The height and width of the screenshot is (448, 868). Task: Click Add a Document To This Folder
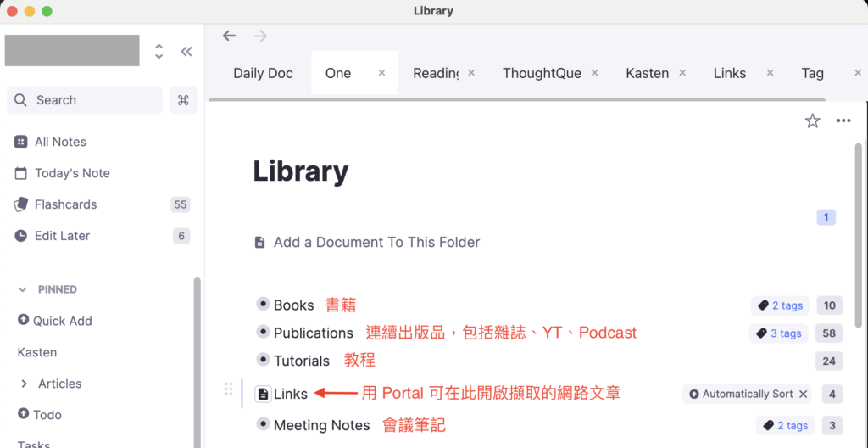(376, 243)
